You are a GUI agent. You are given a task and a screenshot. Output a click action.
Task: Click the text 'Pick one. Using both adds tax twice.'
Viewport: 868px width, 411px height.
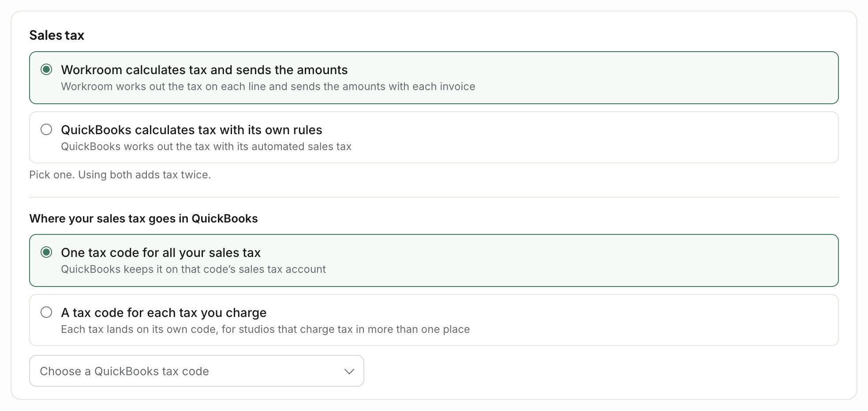pyautogui.click(x=120, y=175)
